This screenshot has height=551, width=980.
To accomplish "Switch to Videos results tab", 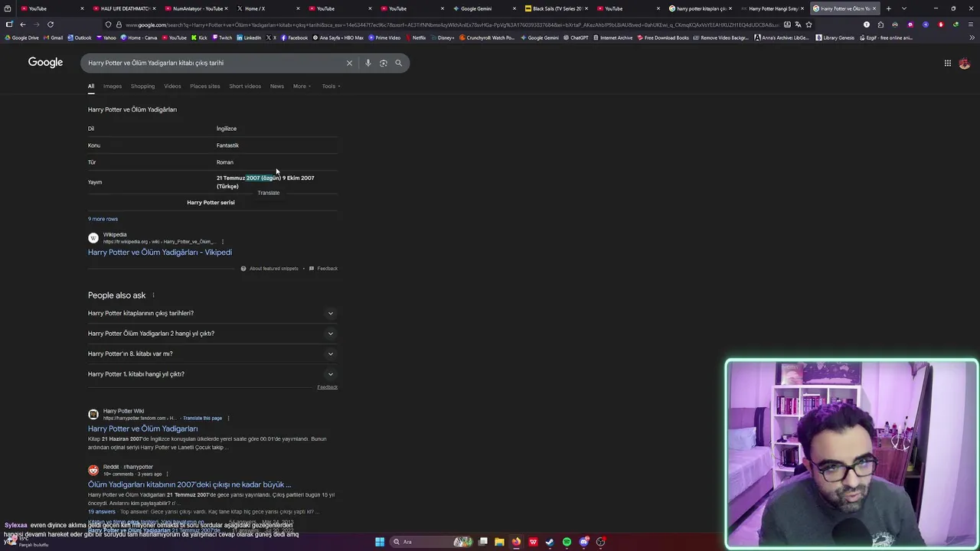I will (x=172, y=86).
